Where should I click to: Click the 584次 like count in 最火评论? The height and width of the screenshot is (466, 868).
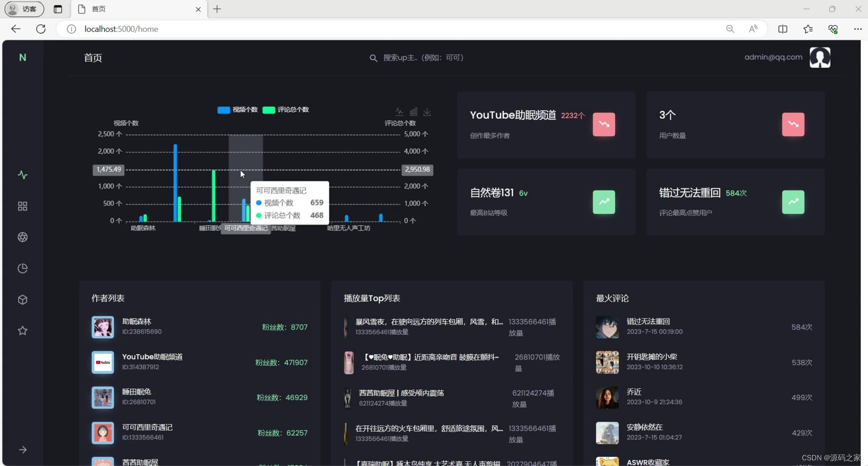[802, 327]
